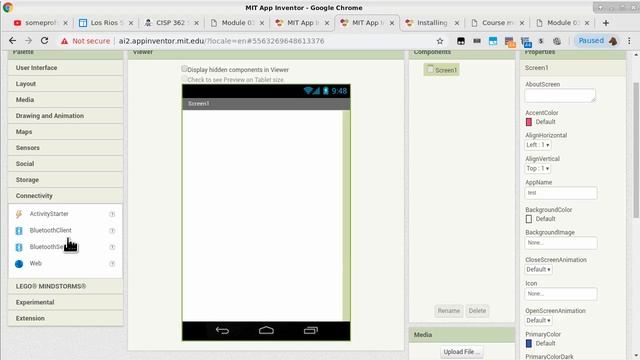Expand the Sensors palette section

pyautogui.click(x=65, y=148)
